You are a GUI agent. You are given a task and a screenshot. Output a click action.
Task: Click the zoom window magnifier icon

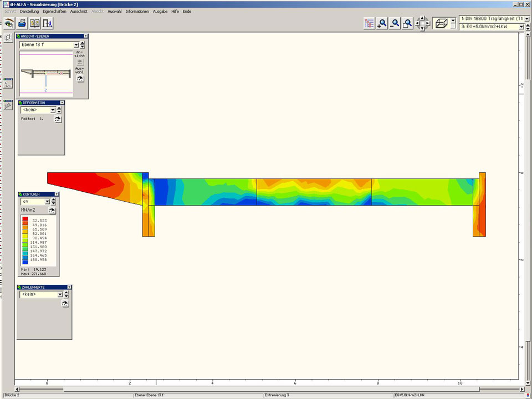(408, 23)
